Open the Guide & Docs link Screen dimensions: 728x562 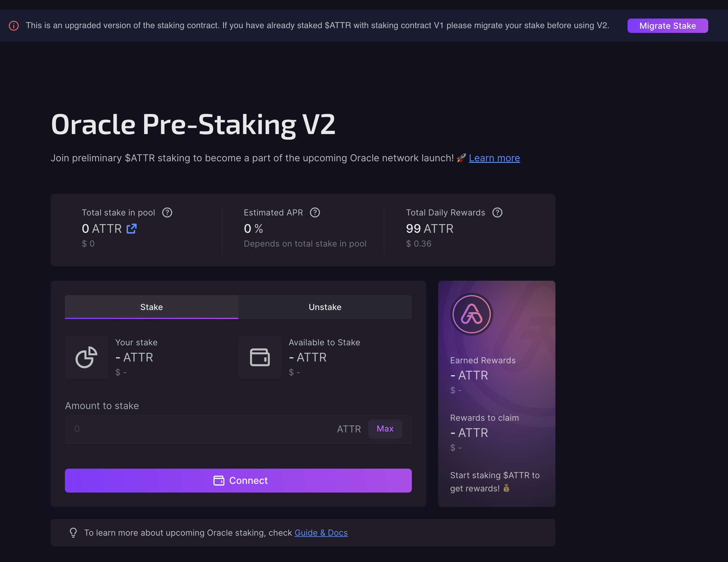coord(321,533)
